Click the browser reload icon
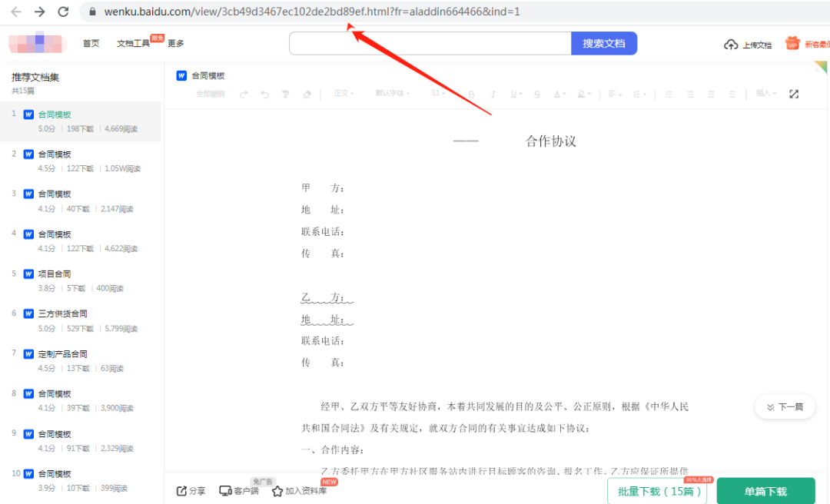830x504 pixels. tap(64, 12)
